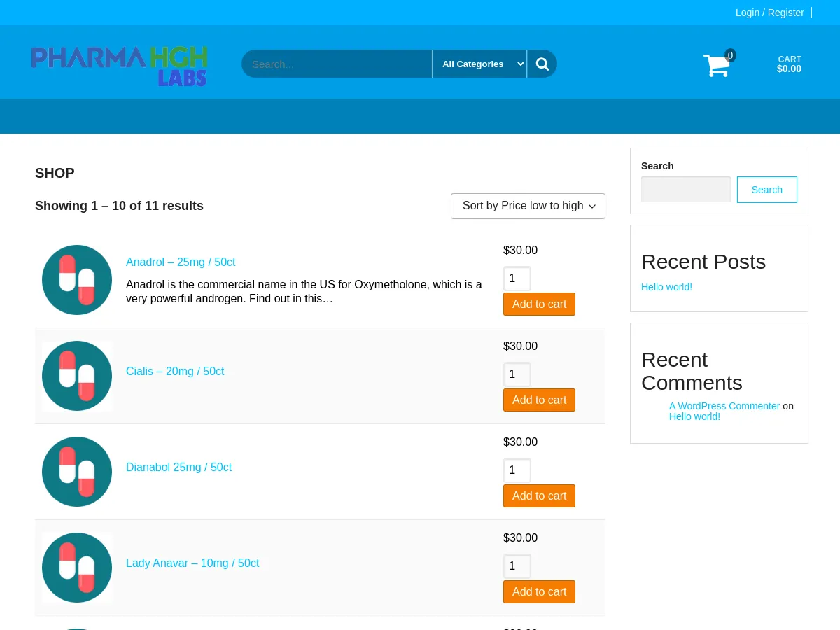Screen dimensions: 840x630
Task: Click the search magnifier icon in header
Action: pos(542,64)
